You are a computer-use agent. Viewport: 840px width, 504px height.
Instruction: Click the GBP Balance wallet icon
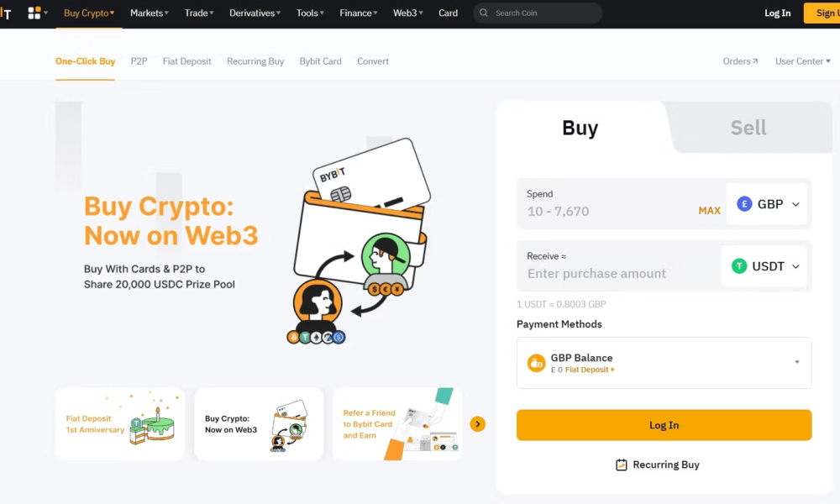coord(536,363)
